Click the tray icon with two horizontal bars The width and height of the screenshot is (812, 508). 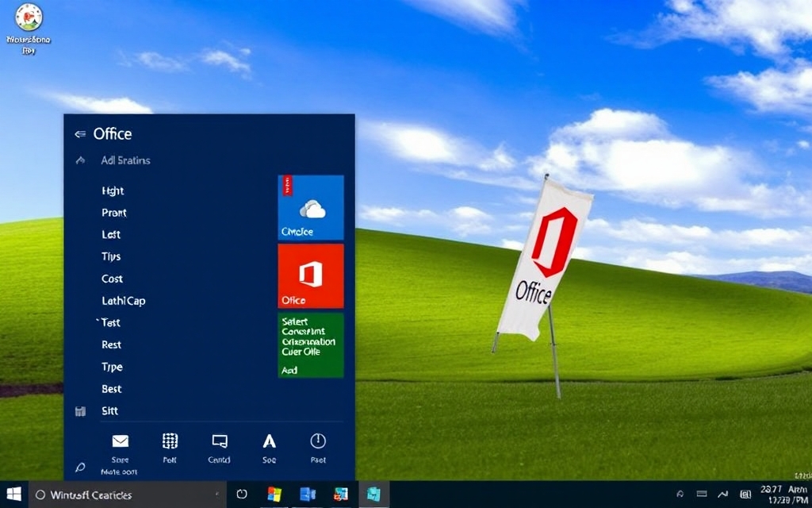(702, 495)
